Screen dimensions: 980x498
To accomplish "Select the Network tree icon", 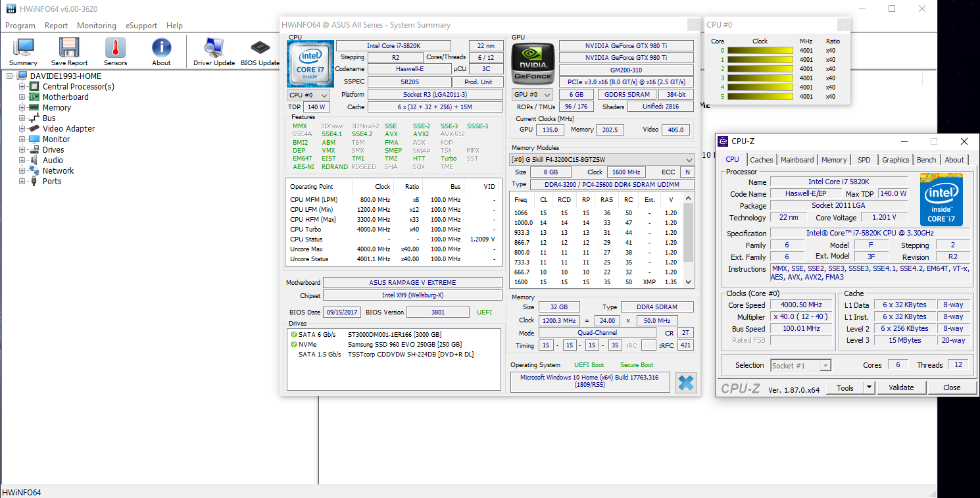I will point(34,170).
